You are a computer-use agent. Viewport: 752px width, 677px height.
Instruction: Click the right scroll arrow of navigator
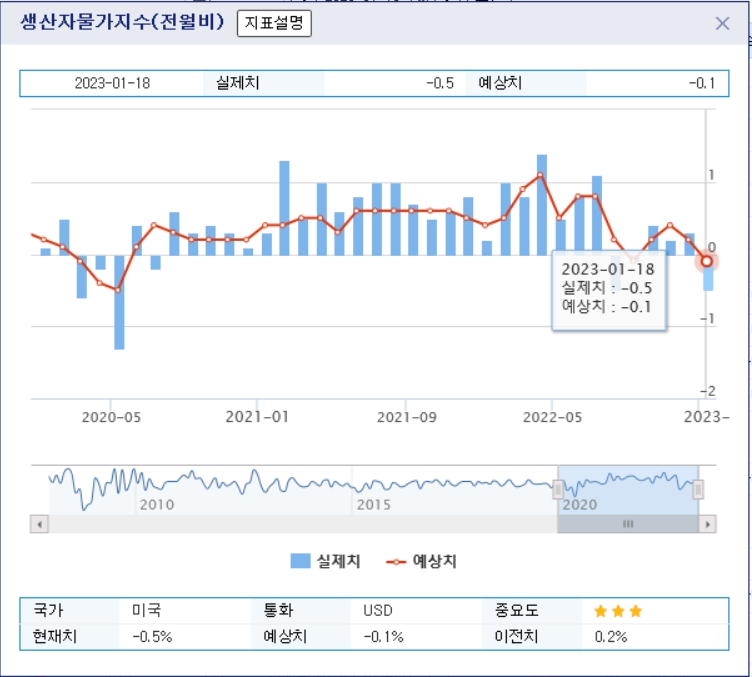pos(707,524)
